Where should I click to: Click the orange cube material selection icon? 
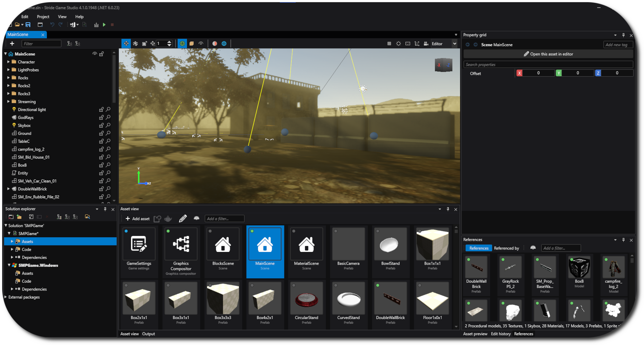(x=192, y=44)
